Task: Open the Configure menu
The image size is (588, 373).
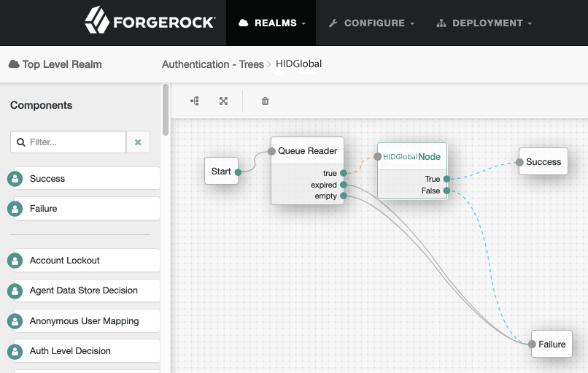Action: click(x=371, y=23)
